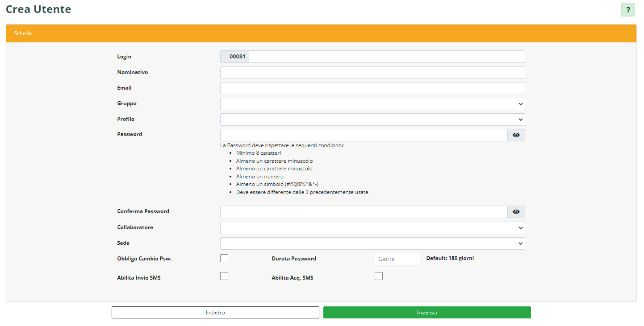Click the 00081 login prefix box
644x326 pixels.
coord(235,57)
